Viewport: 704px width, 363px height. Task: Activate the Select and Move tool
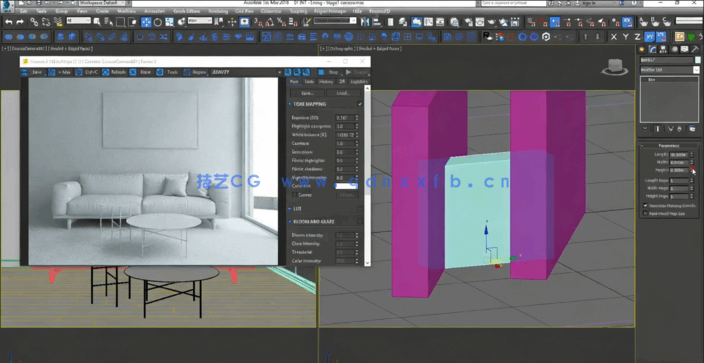click(146, 22)
